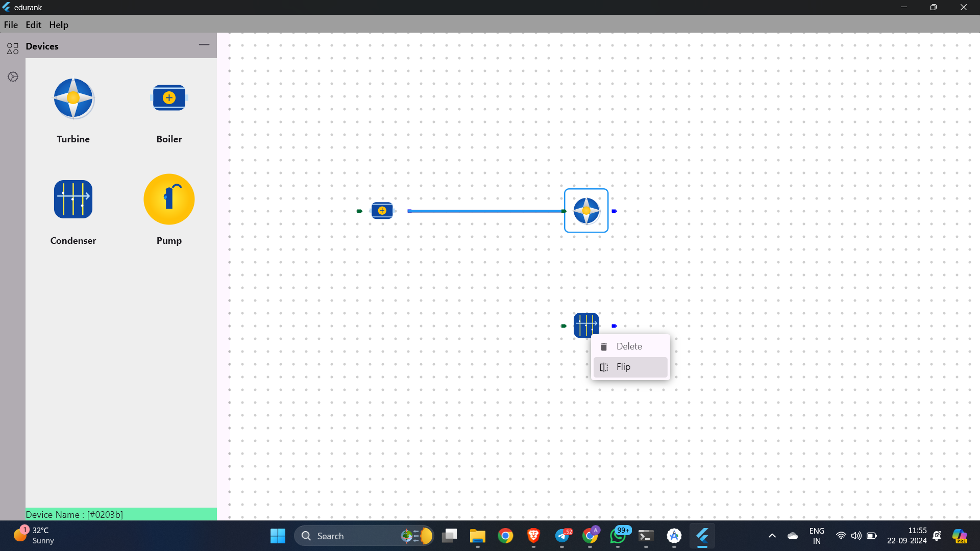The height and width of the screenshot is (551, 980).
Task: Select the condenser node on the canvas
Action: pos(586,325)
